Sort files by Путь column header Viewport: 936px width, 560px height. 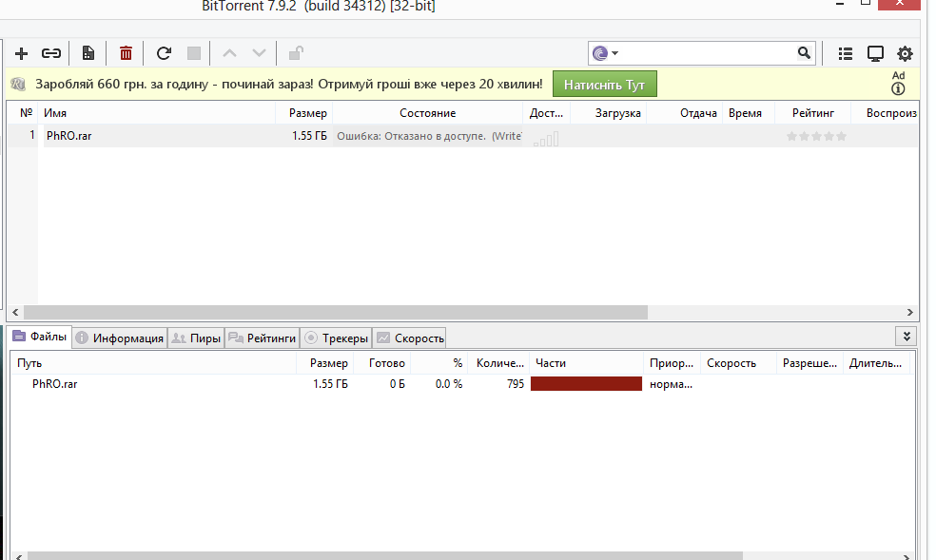(153, 363)
